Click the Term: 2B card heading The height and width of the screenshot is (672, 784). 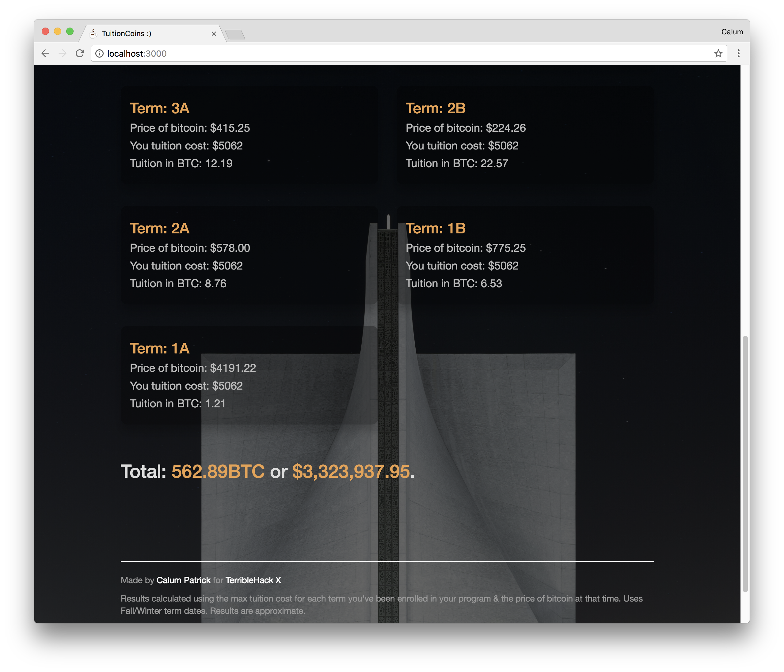[435, 108]
